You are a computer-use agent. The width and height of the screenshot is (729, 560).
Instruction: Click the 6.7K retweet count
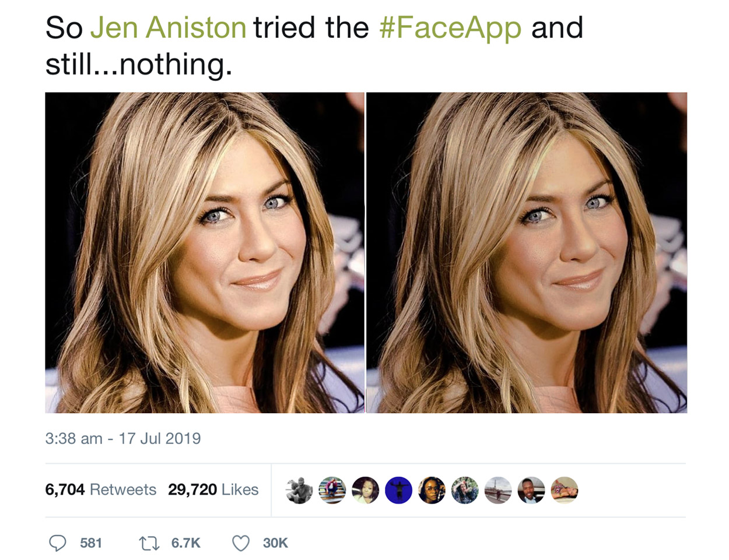185,543
